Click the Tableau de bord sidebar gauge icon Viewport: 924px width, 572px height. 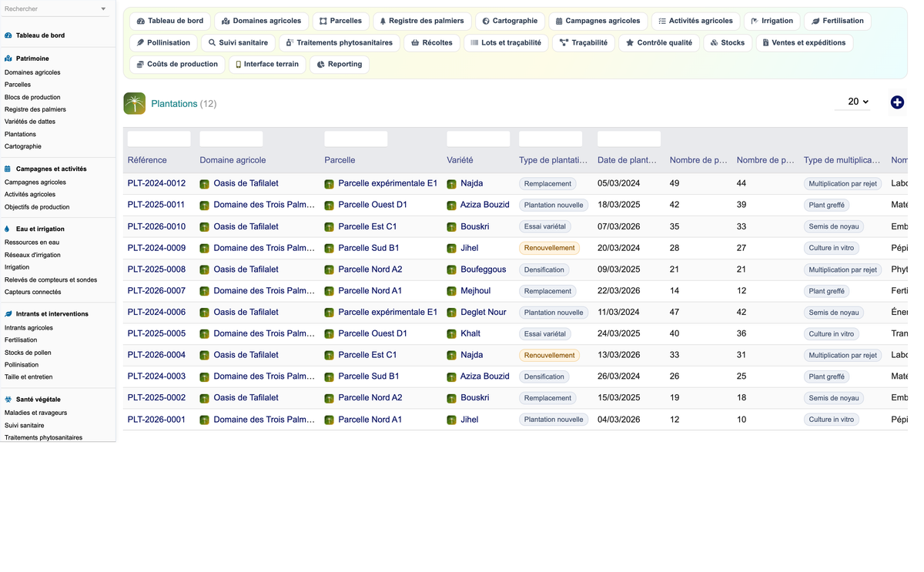[x=8, y=35]
